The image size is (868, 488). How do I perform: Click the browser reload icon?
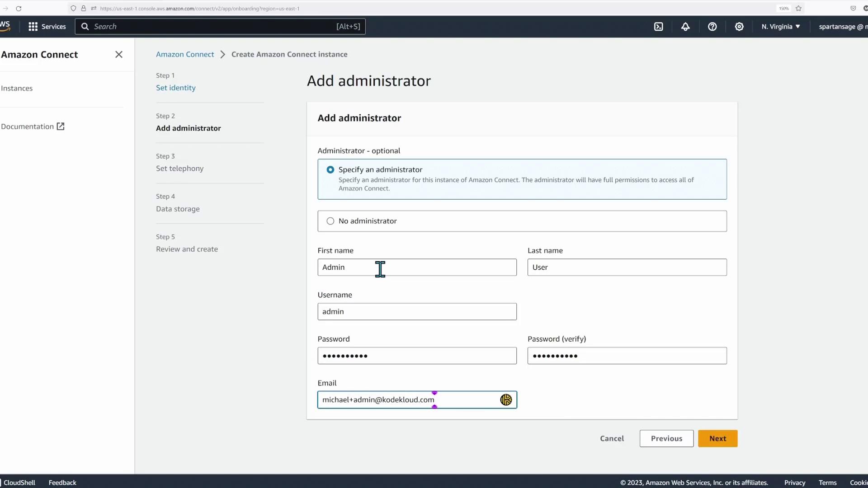point(19,9)
